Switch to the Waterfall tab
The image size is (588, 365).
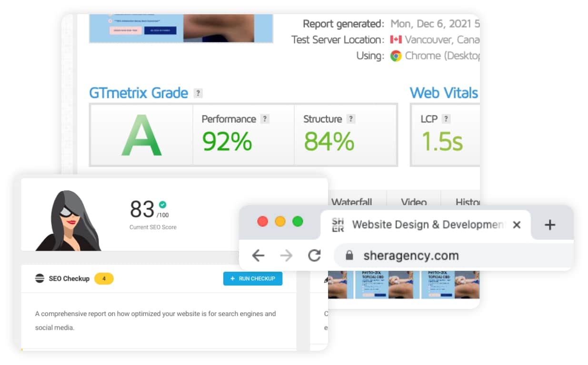(351, 202)
